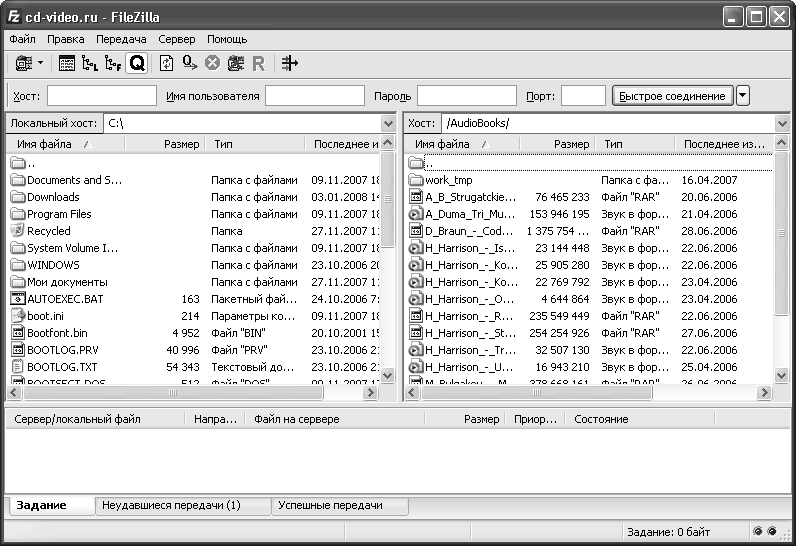Toggle the local directory tree icon
The height and width of the screenshot is (546, 796).
(x=90, y=63)
